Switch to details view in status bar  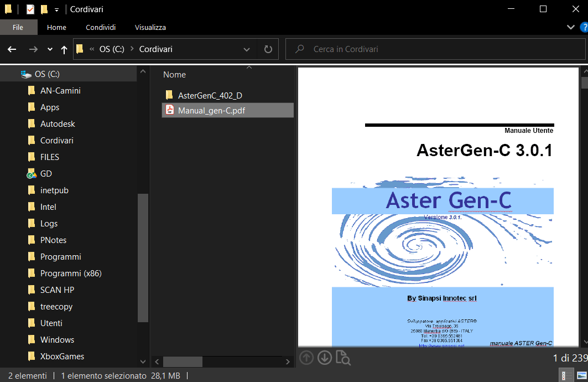pyautogui.click(x=566, y=375)
